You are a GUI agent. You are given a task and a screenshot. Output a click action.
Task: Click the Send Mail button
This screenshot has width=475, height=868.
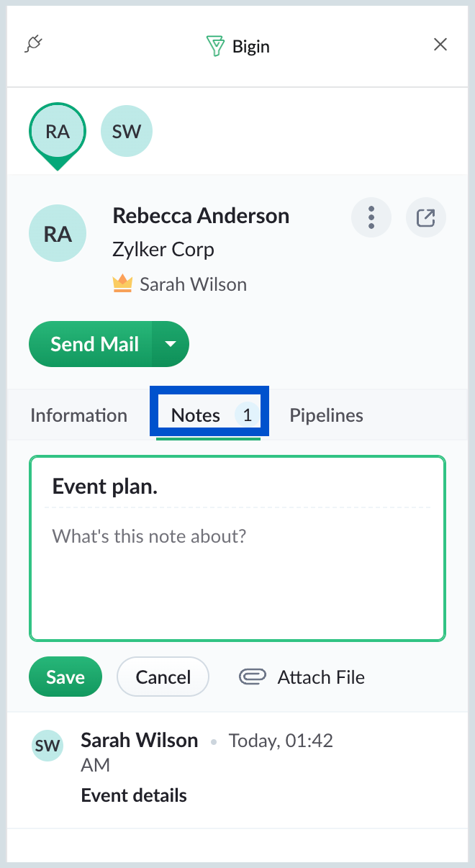pos(91,344)
